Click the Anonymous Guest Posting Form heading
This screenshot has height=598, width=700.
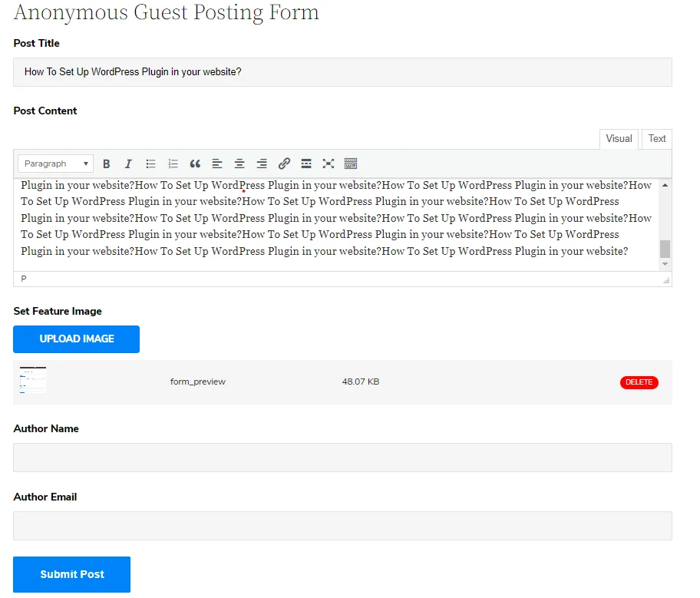pyautogui.click(x=166, y=12)
